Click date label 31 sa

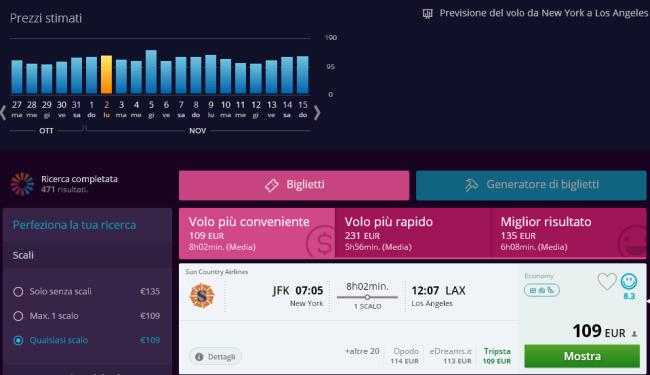[x=76, y=109]
